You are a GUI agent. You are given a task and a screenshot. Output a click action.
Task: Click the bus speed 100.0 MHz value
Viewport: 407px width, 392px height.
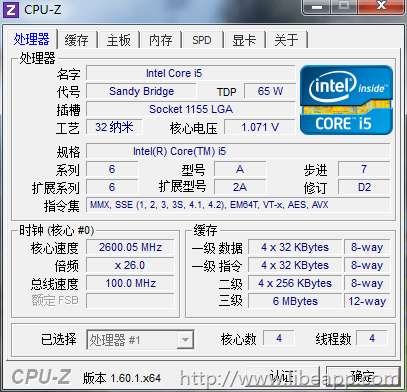click(x=130, y=283)
